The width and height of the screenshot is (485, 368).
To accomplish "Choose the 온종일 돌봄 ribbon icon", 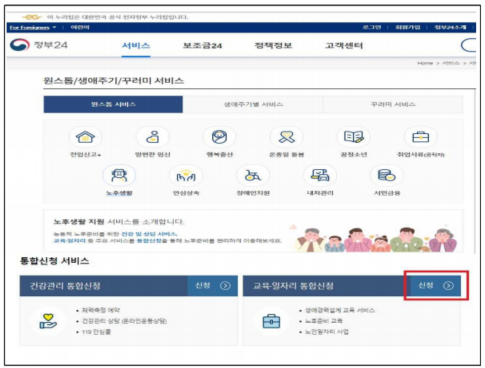I will (x=287, y=137).
